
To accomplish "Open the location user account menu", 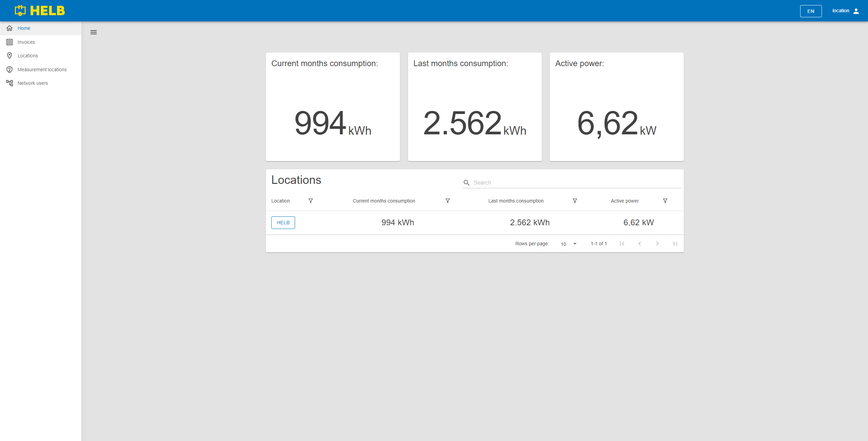I will tap(846, 11).
